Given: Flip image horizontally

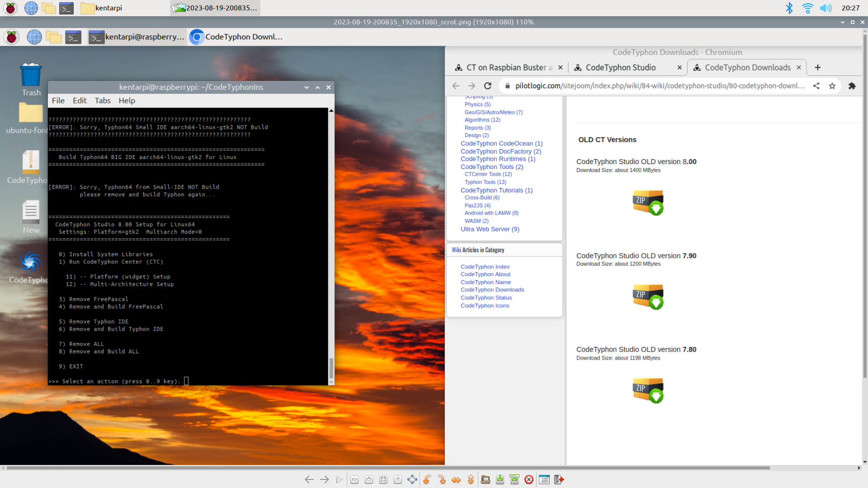Looking at the screenshot, I should pyautogui.click(x=456, y=479).
